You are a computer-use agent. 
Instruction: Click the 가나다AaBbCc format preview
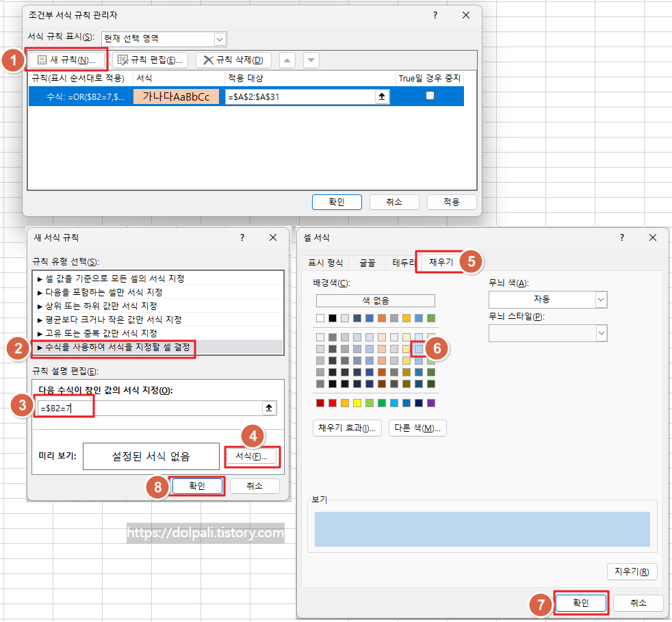click(176, 96)
